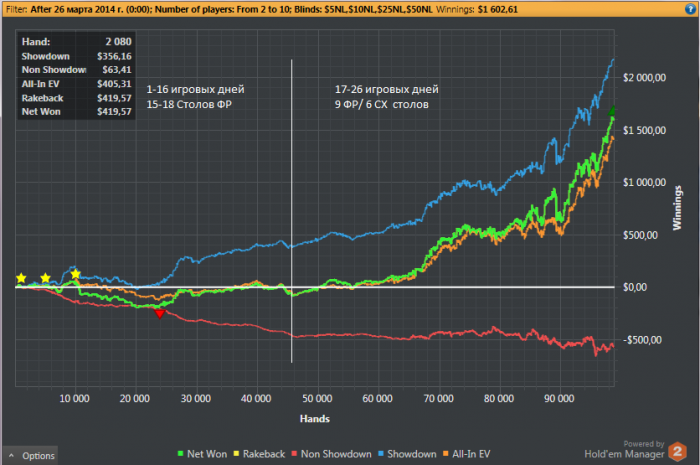Screen dimensions: 700x465
Task: Toggle the Rakeback legend entry
Action: 259,454
